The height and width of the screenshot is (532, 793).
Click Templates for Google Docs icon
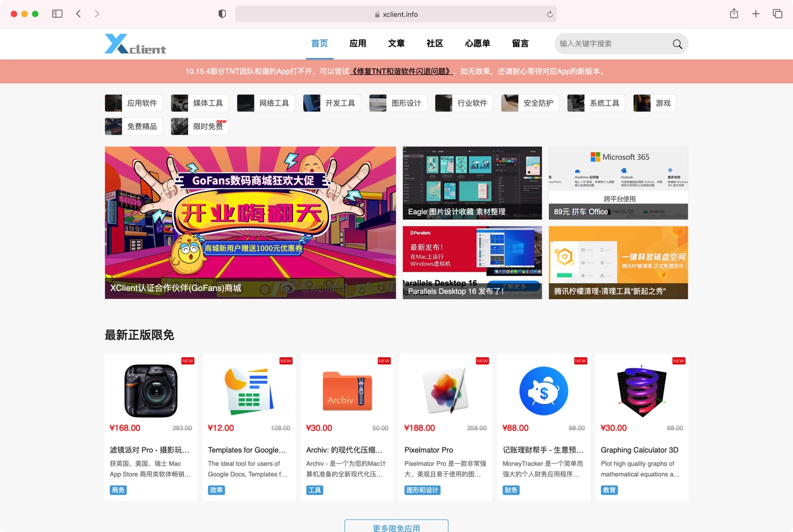click(249, 391)
